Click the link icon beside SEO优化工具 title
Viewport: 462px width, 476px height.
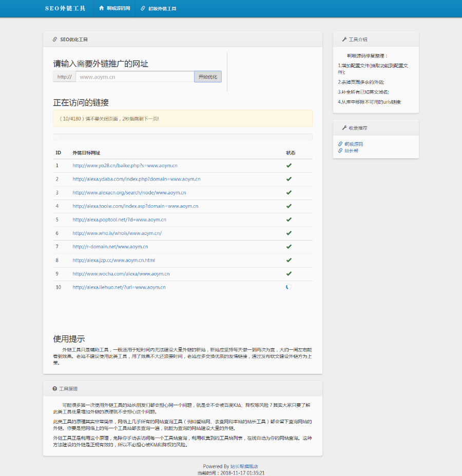[x=55, y=38]
